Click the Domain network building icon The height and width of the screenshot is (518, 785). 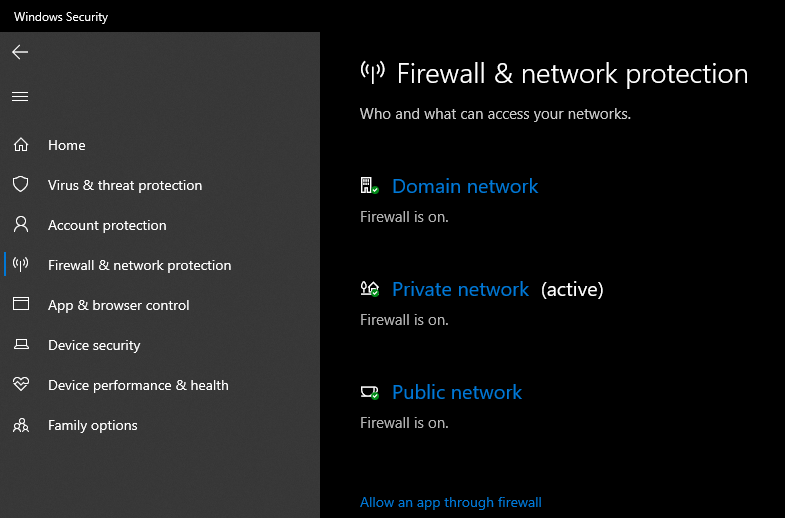pos(369,186)
